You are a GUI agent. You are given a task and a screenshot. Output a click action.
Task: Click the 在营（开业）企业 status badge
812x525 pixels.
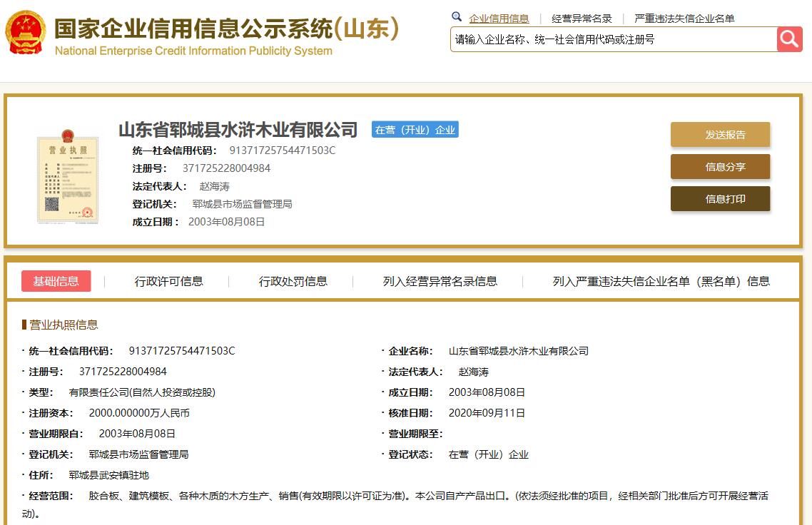415,130
